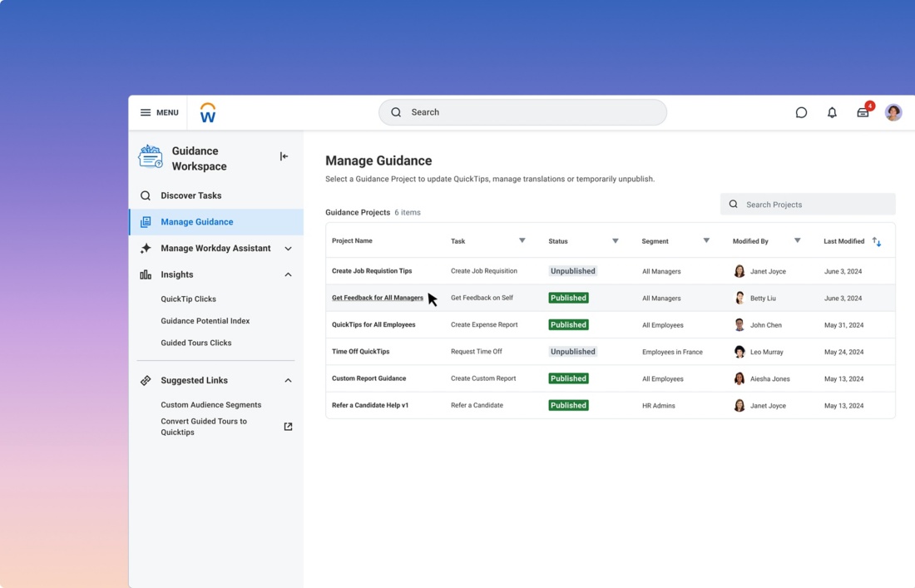Collapse the Guidance Workspace sidebar
This screenshot has height=588, width=915.
[x=284, y=156]
